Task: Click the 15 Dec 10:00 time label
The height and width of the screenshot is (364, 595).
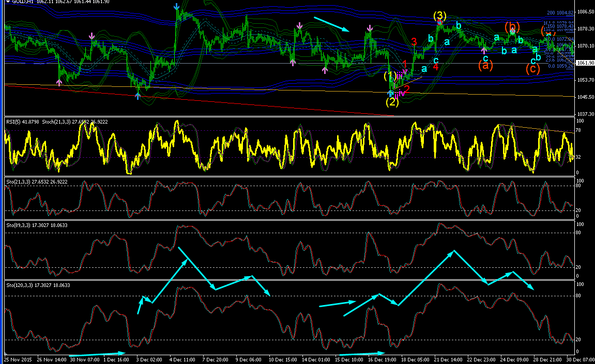Action: point(349,359)
